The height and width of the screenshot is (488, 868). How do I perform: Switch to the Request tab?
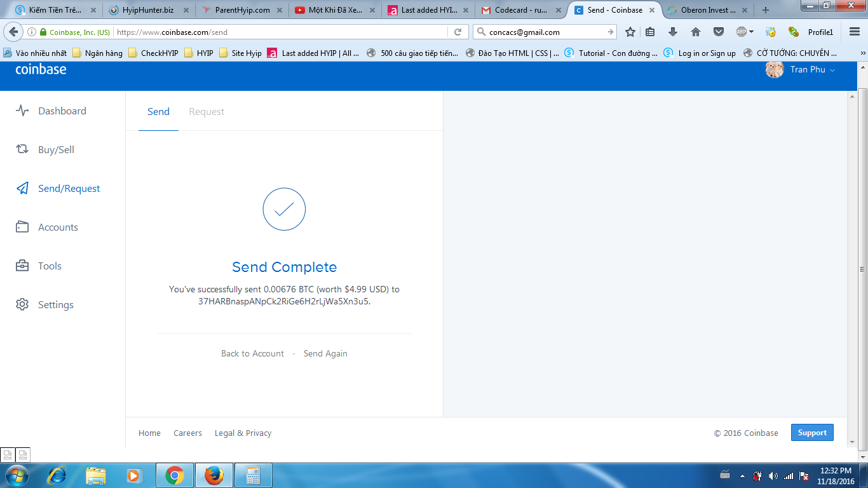click(x=207, y=112)
